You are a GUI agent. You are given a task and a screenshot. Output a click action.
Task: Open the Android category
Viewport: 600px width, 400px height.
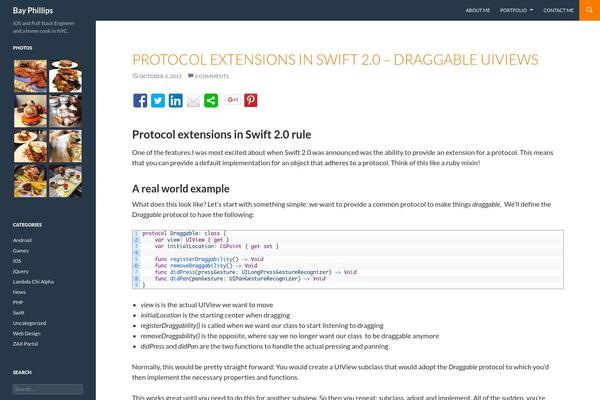pyautogui.click(x=22, y=240)
